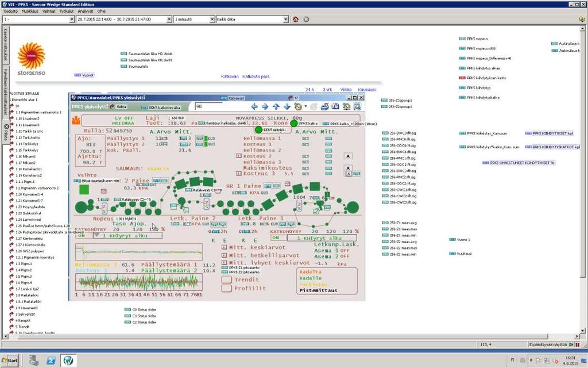Click the green indicator beside PPK5 katko
The width and height of the screenshot is (588, 368).
pos(294,123)
